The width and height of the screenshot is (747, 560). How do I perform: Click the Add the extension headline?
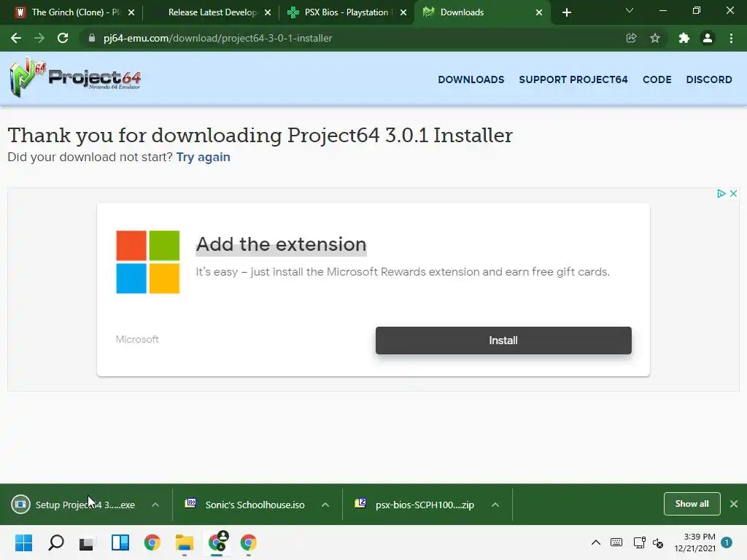point(281,244)
